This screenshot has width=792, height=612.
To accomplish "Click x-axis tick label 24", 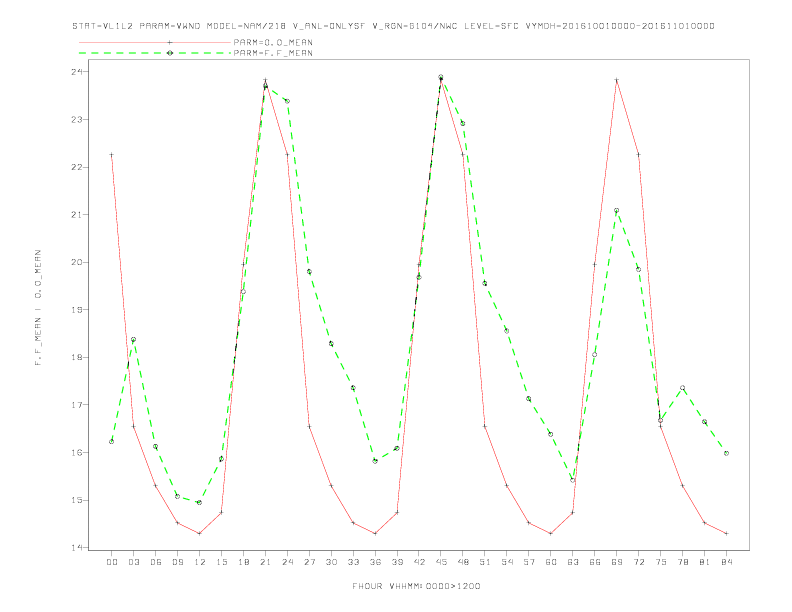I will [x=287, y=562].
